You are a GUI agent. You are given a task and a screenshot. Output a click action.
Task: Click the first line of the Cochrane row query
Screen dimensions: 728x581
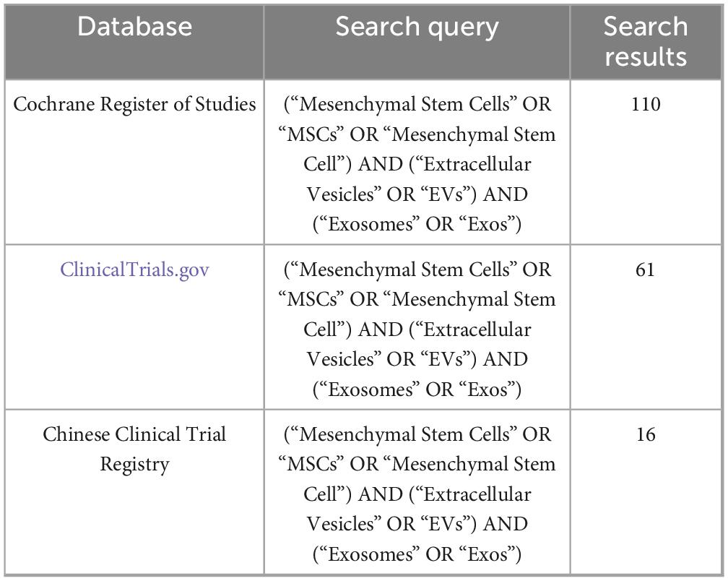click(x=417, y=105)
